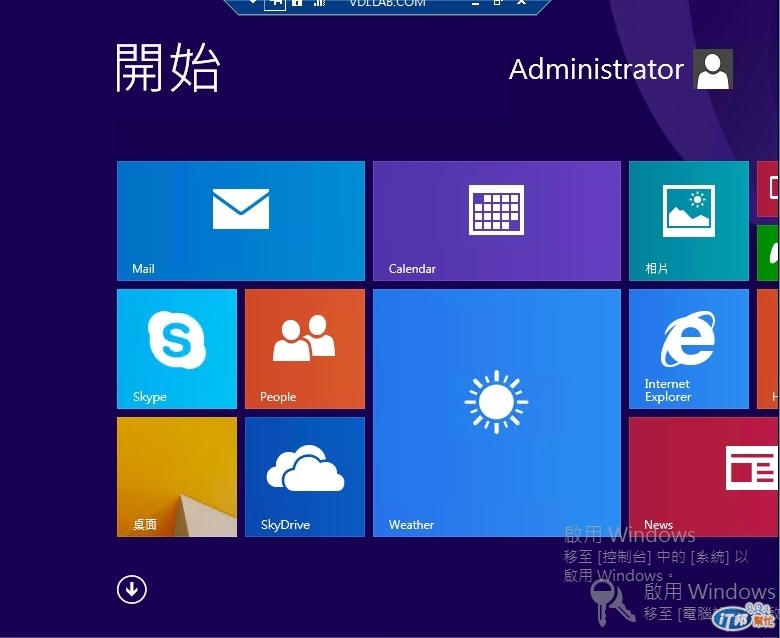This screenshot has height=638, width=780.
Task: Open the Mail tile
Action: click(241, 221)
